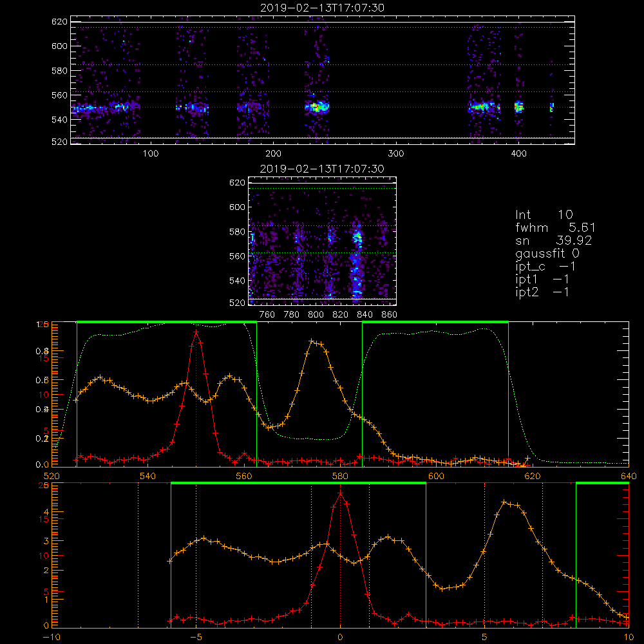This screenshot has width=644, height=644.
Task: Click the timestamp title above the top spectrogram
Action: (322, 8)
